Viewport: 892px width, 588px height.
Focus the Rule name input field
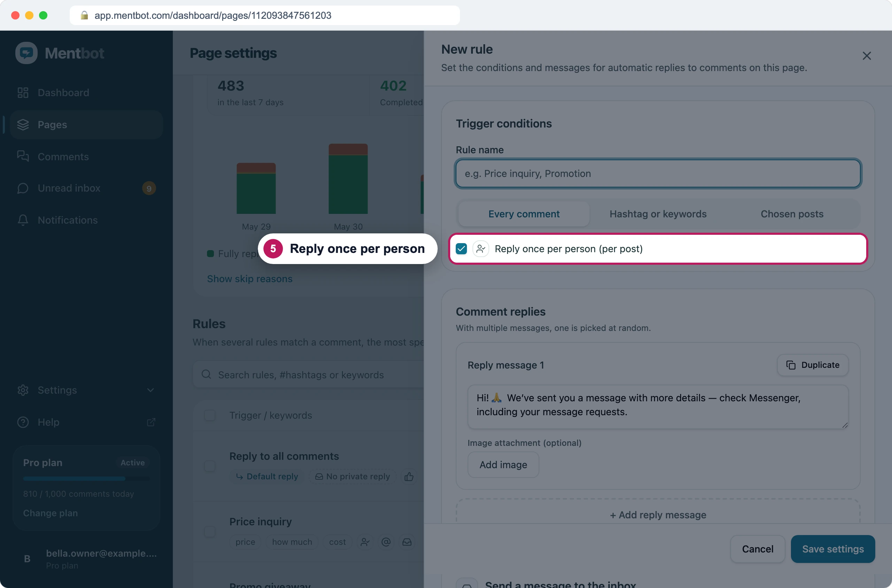pos(658,173)
